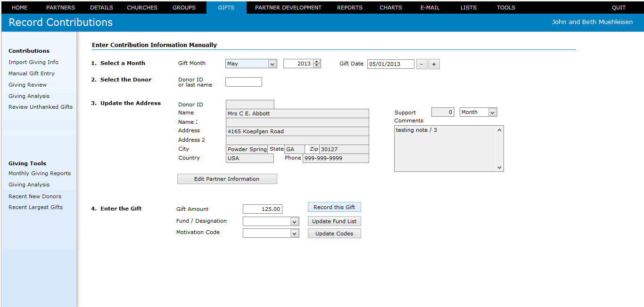Image resolution: width=644 pixels, height=307 pixels.
Task: Click the Address 2 field
Action: tap(297, 140)
